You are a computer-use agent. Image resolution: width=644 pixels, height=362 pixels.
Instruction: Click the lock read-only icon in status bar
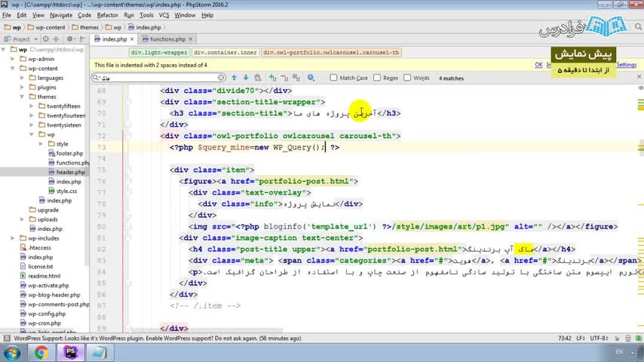[x=617, y=338]
